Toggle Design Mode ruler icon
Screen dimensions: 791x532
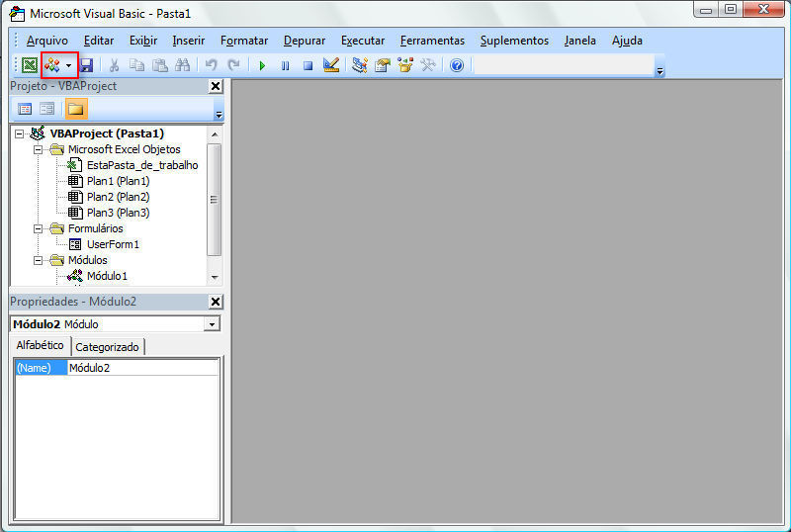(331, 65)
